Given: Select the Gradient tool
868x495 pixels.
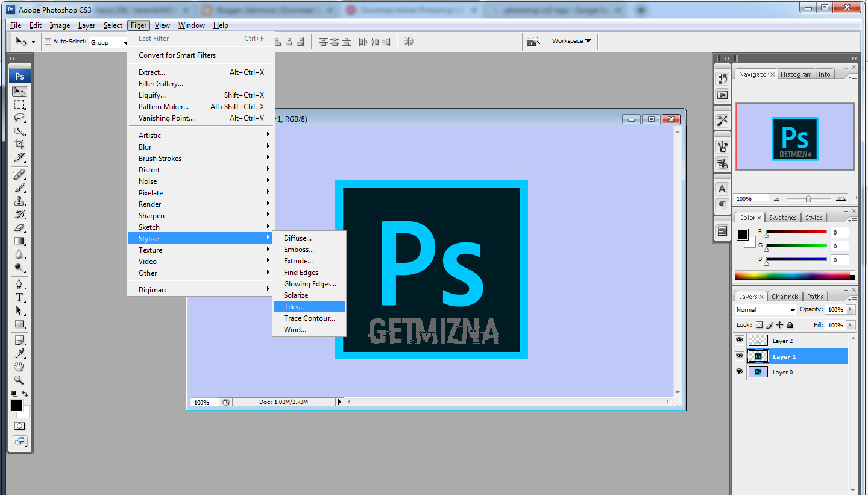Looking at the screenshot, I should pos(20,241).
